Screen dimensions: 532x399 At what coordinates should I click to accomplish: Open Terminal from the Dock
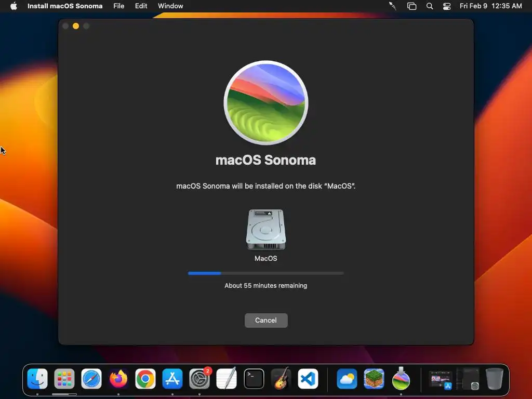[254, 379]
